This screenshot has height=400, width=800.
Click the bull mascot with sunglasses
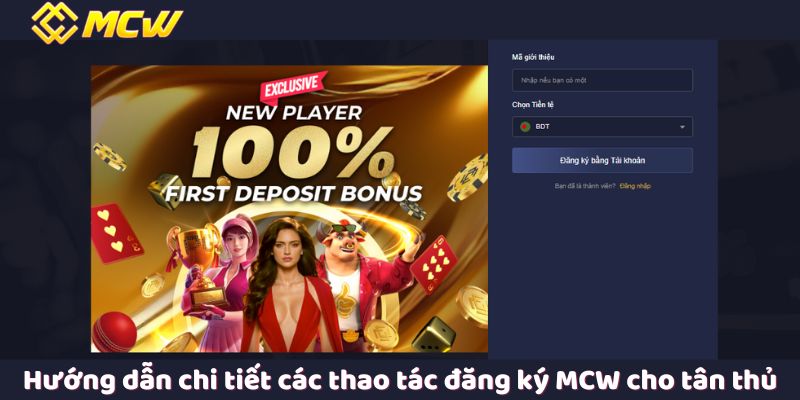pyautogui.click(x=357, y=278)
